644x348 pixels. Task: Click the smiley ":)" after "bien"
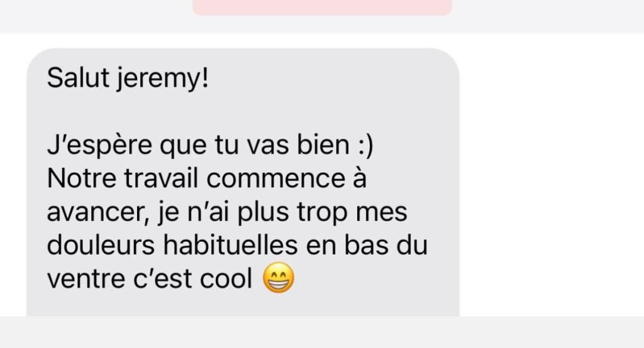point(365,146)
